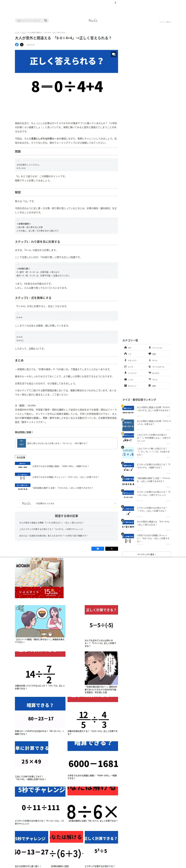Click blue Facebook share button below article
The width and height of the screenshot is (186, 868).
click(x=98, y=549)
